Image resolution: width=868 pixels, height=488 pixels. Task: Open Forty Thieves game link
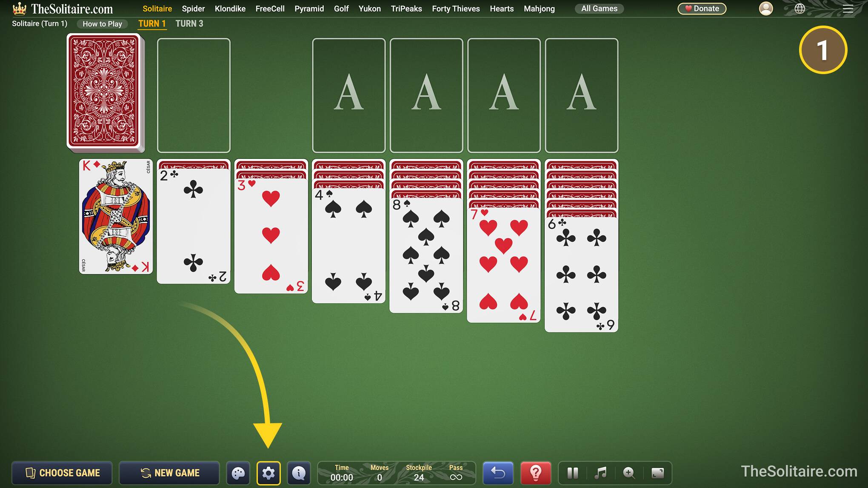pos(456,9)
